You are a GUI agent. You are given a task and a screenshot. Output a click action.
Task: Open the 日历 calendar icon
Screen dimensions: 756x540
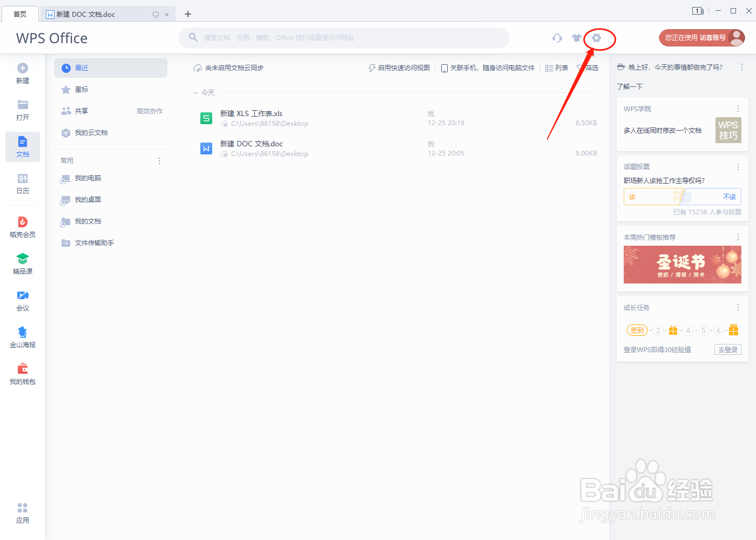point(23,178)
